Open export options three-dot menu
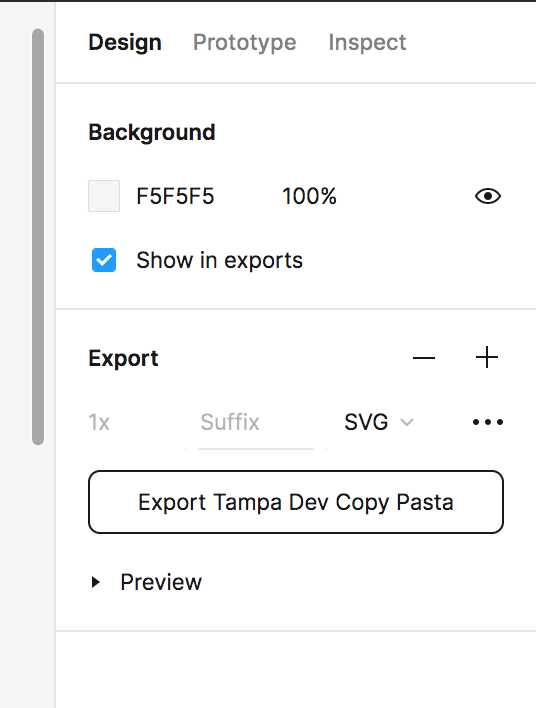Viewport: 536px width, 708px height. coord(488,422)
